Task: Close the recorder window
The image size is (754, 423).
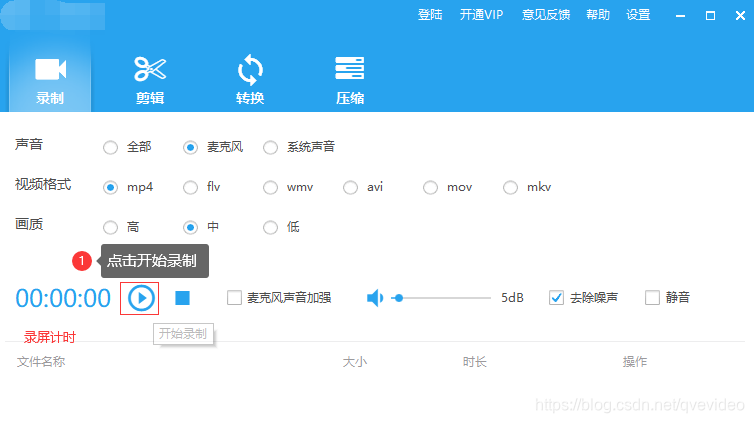Action: point(741,16)
